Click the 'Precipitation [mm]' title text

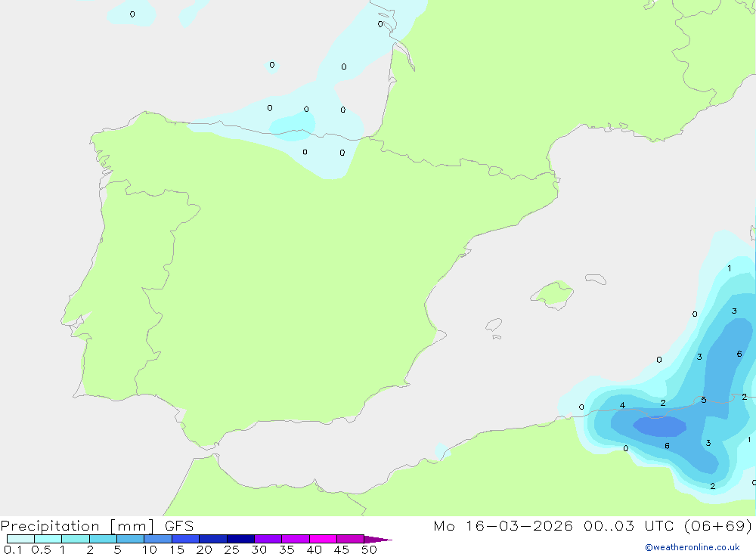(x=77, y=526)
